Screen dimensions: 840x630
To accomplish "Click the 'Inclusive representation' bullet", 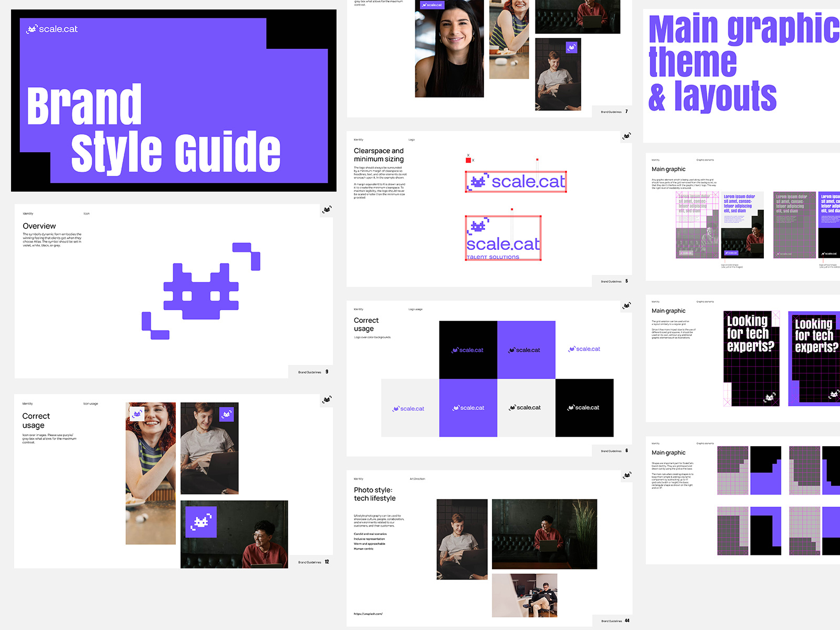I will click(x=369, y=539).
